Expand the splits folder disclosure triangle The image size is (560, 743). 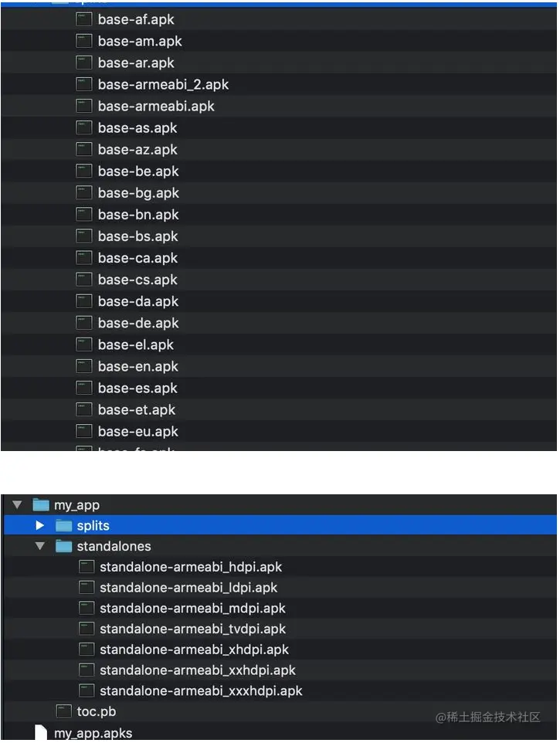(x=40, y=525)
